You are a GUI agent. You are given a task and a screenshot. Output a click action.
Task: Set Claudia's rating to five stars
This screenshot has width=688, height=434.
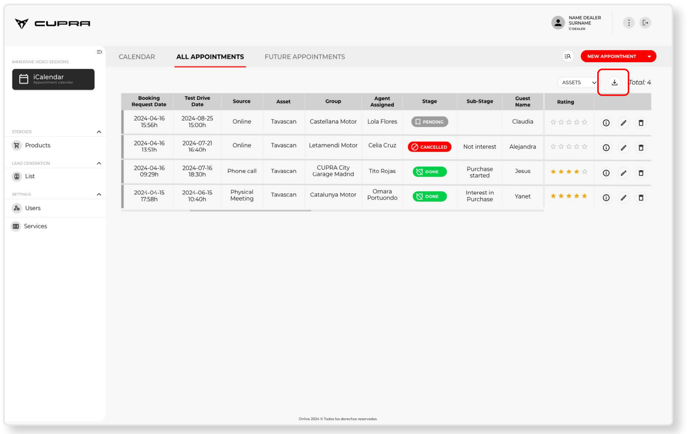[x=585, y=122]
